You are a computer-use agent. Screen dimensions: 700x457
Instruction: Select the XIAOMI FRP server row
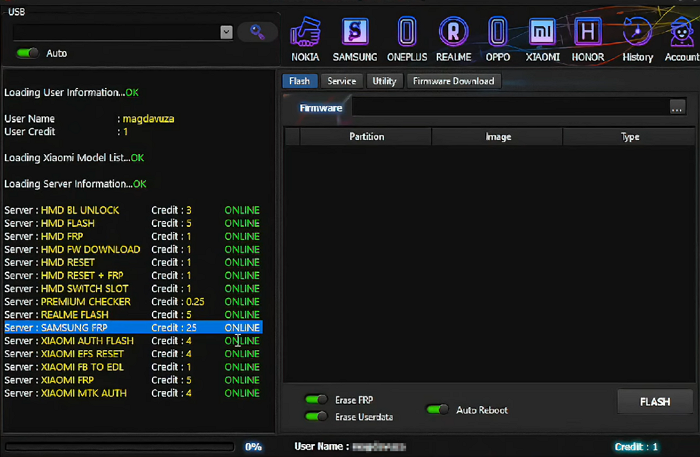(x=133, y=380)
